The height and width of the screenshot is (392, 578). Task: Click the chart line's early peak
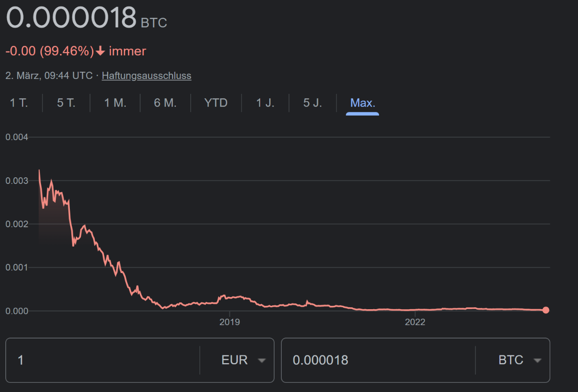click(x=39, y=170)
